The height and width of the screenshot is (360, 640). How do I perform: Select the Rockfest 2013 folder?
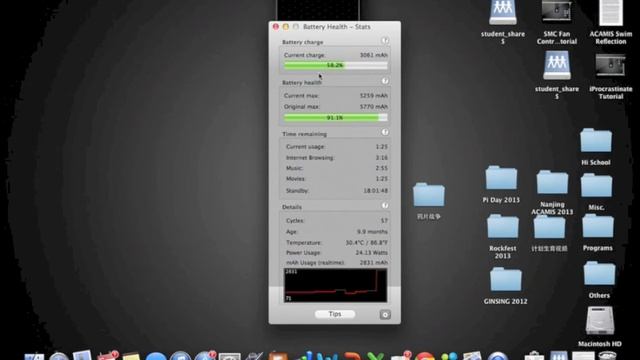(x=502, y=237)
